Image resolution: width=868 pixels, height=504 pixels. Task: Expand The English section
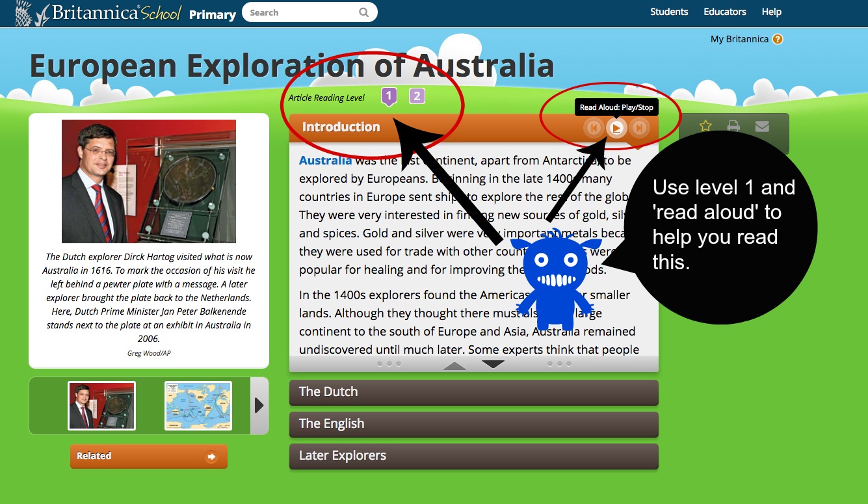(473, 424)
